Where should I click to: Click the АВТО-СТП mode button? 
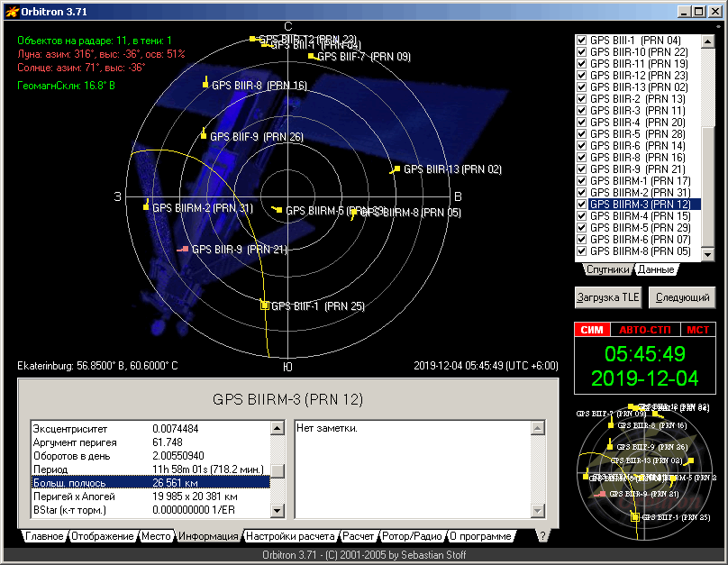coord(645,330)
